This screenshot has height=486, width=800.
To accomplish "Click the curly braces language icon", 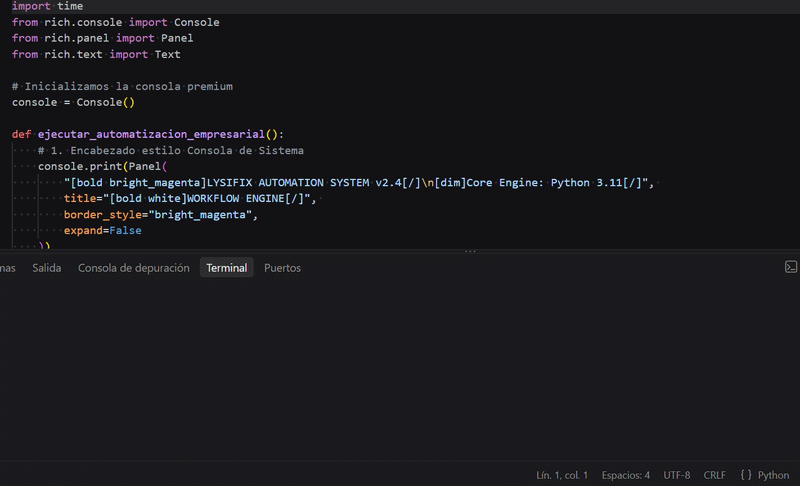I will point(745,475).
